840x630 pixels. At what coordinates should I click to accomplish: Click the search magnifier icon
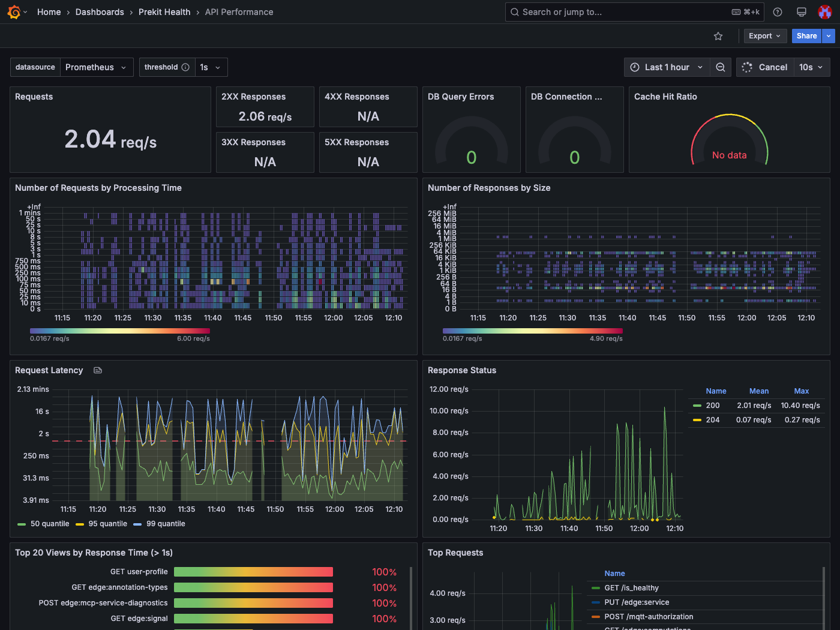pos(515,12)
